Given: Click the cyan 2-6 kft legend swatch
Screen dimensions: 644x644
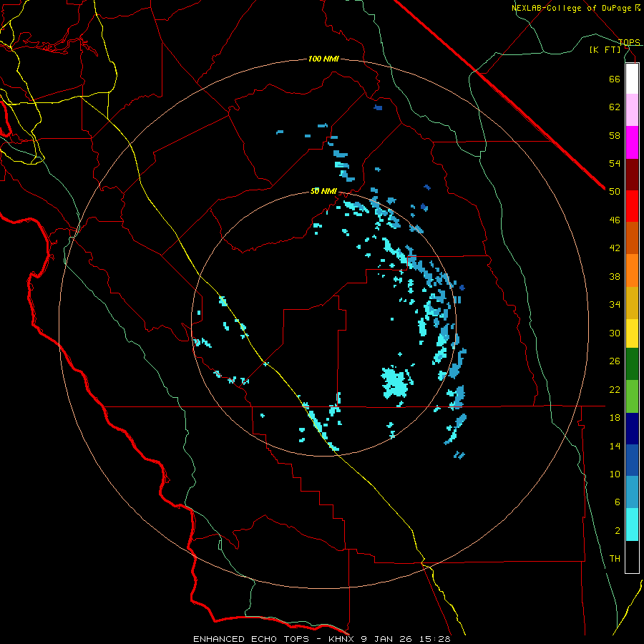Looking at the screenshot, I should pyautogui.click(x=632, y=525).
